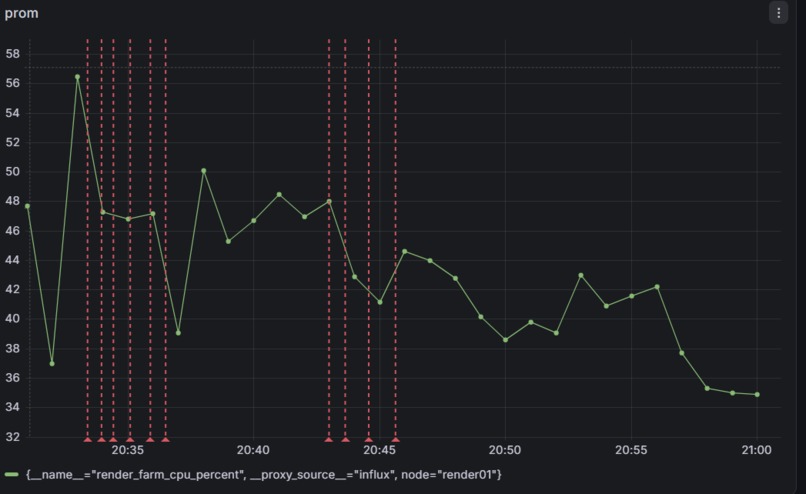This screenshot has height=494, width=806.
Task: Click the "20:35" time axis label
Action: [x=127, y=450]
